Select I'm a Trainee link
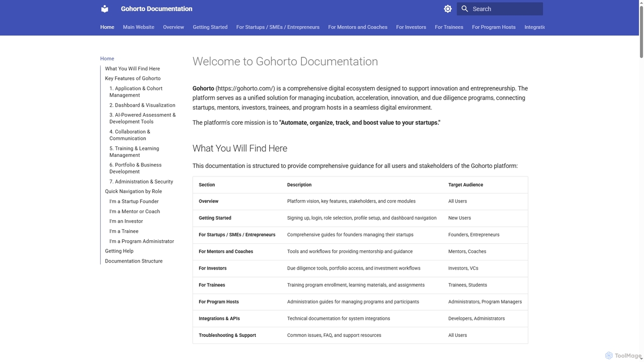This screenshot has height=362, width=644. click(x=124, y=231)
